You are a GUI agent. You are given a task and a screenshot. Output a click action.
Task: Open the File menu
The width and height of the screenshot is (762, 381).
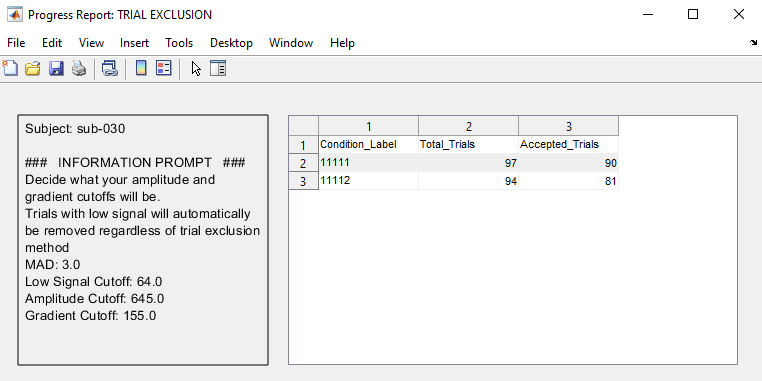(x=16, y=43)
